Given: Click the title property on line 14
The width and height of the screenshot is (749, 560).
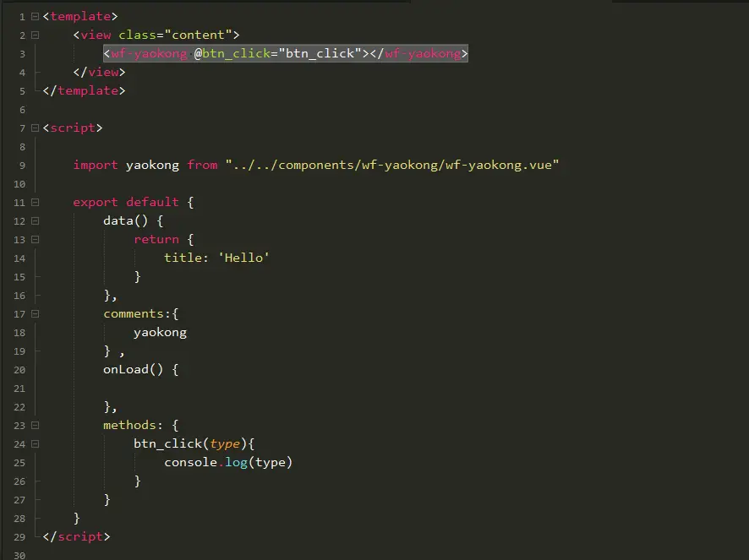Looking at the screenshot, I should click(183, 258).
